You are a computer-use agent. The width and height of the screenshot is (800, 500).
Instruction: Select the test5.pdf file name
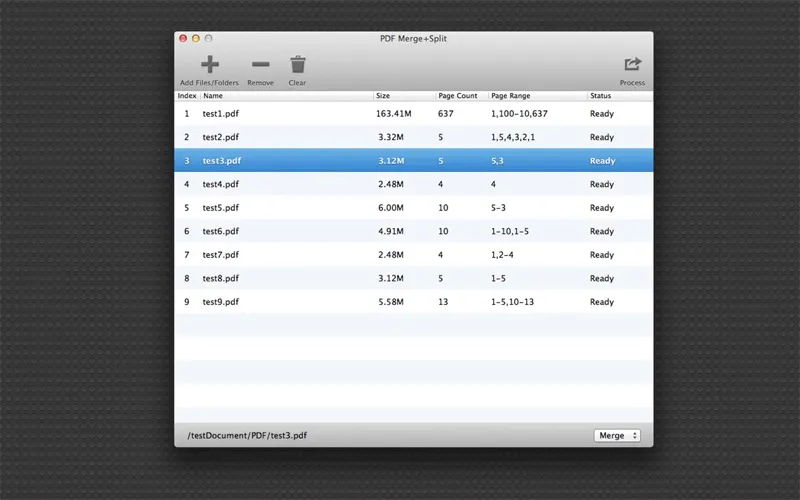tap(220, 207)
